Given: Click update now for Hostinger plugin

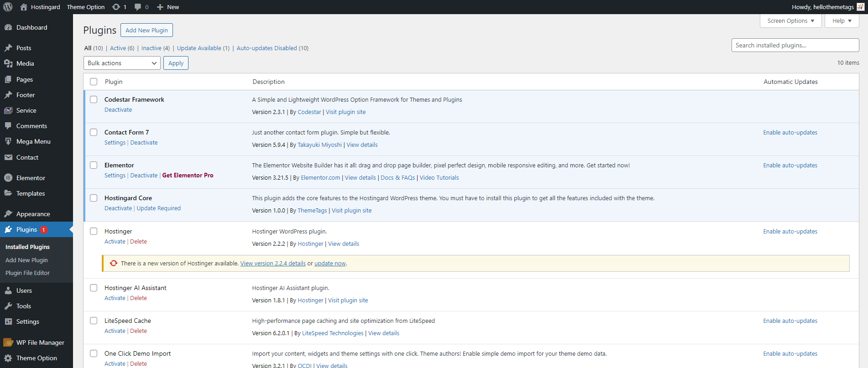Looking at the screenshot, I should (330, 264).
